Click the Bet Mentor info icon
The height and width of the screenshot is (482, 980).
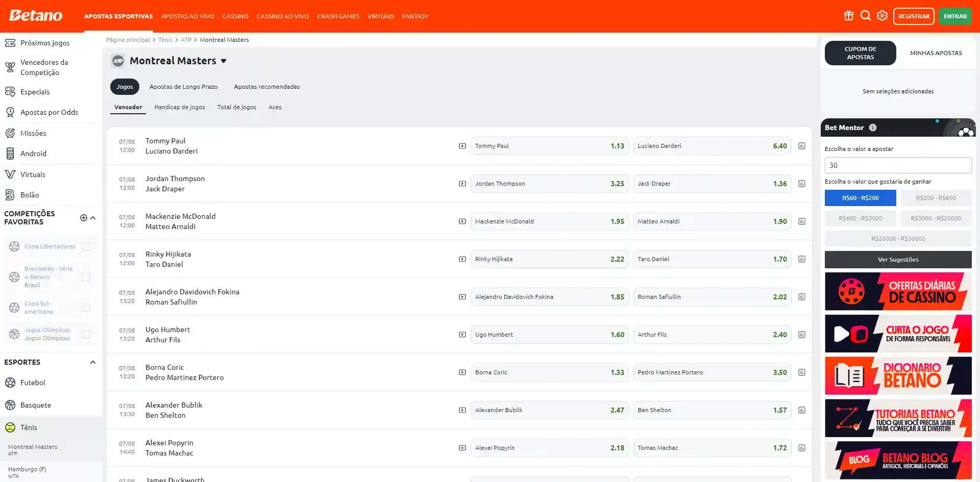click(873, 128)
